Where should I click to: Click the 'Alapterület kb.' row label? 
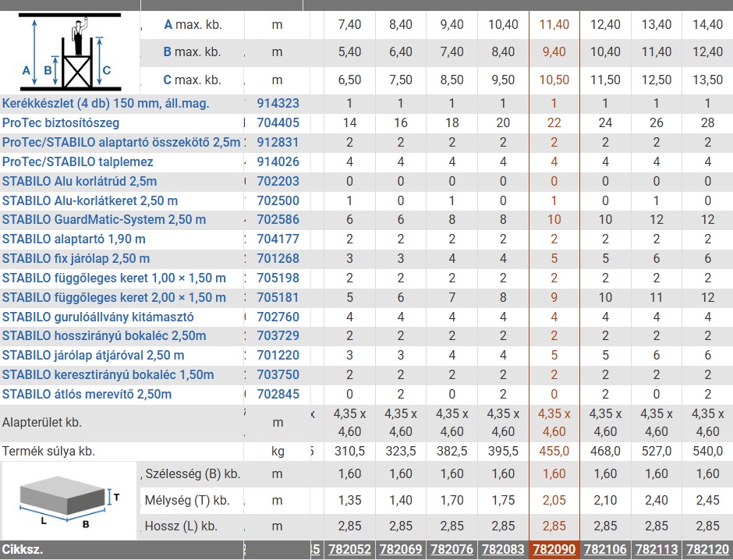click(42, 423)
